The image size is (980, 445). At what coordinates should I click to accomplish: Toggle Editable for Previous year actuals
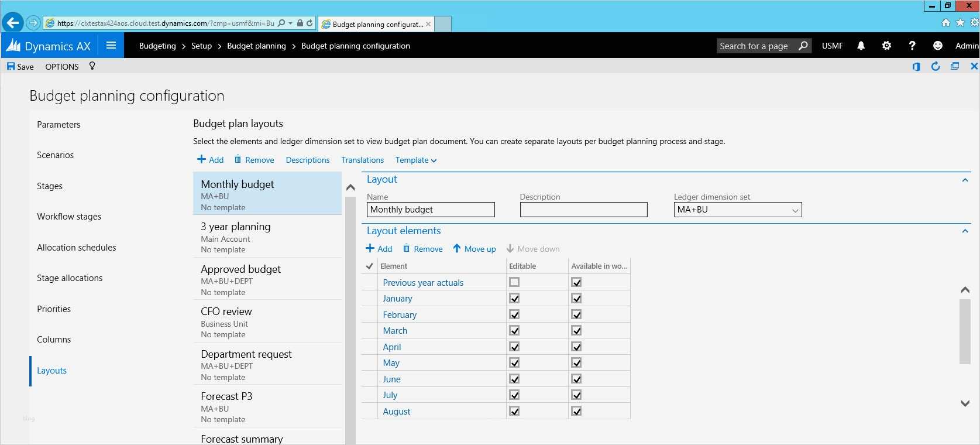coord(514,282)
